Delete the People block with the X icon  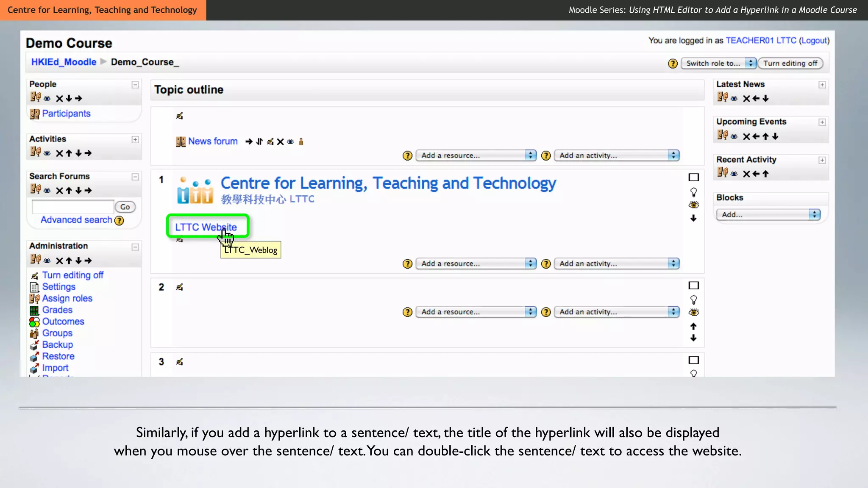[x=59, y=99]
